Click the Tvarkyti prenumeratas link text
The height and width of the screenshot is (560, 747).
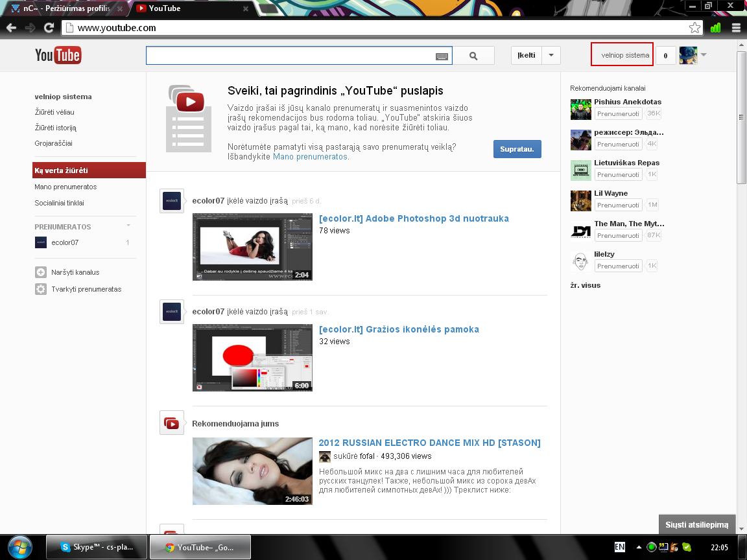coord(86,289)
